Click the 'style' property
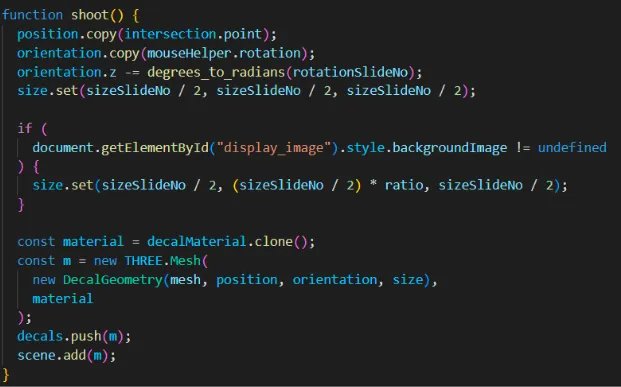This screenshot has height=387, width=621. 366,148
